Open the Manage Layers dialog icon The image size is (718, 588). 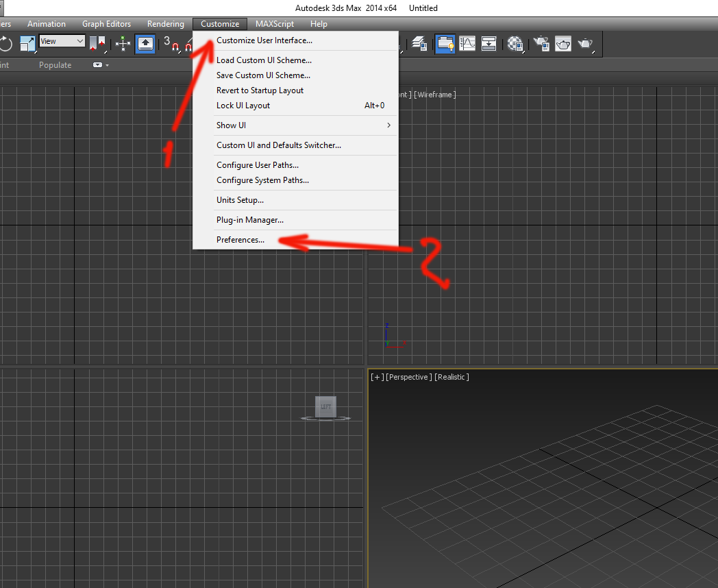click(419, 44)
